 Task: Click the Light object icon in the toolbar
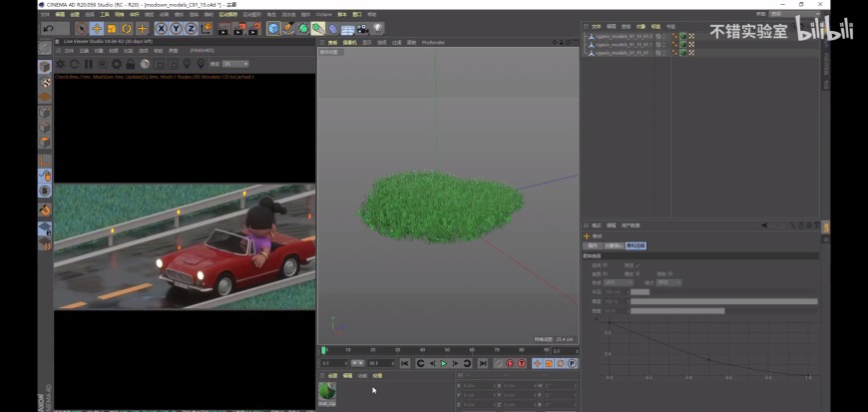378,28
